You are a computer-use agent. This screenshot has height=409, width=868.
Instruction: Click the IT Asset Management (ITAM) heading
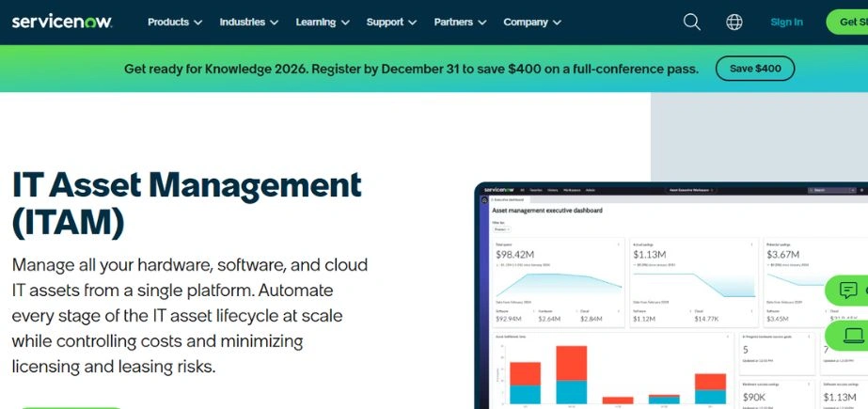[x=186, y=205]
